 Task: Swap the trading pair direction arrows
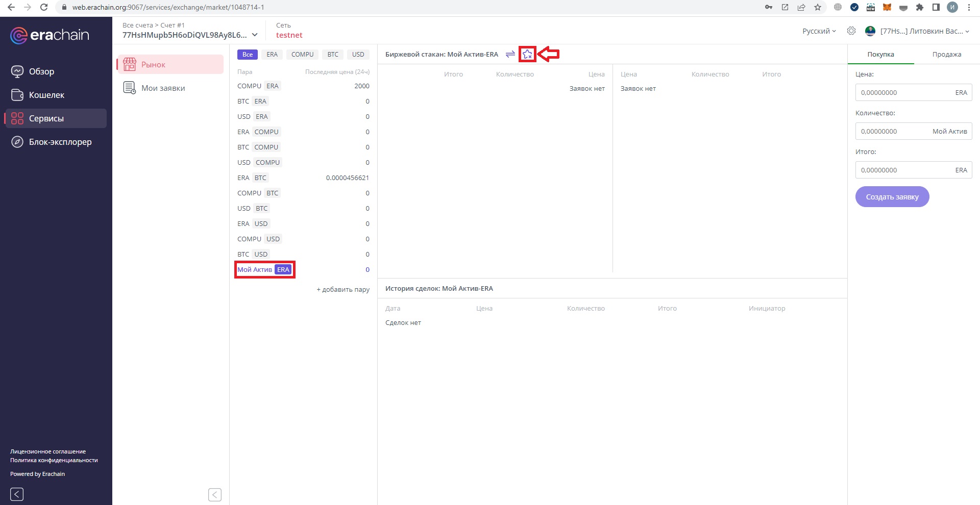[510, 54]
